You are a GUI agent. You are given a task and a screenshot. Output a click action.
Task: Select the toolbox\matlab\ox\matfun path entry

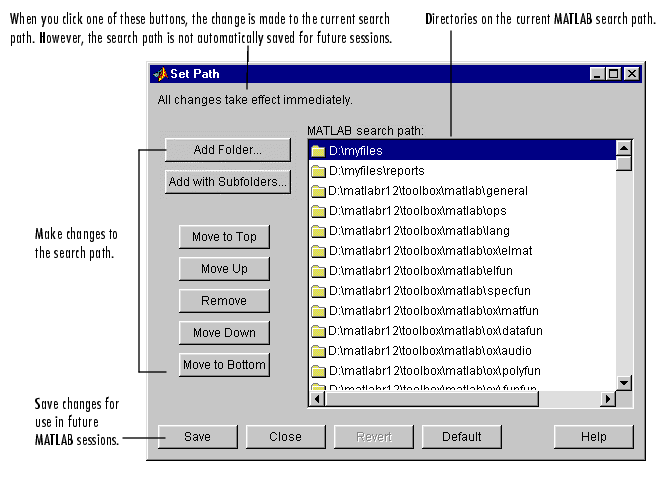(462, 311)
